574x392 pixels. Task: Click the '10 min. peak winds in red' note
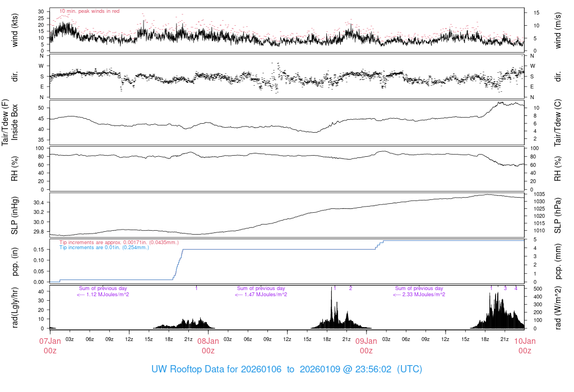pyautogui.click(x=89, y=11)
